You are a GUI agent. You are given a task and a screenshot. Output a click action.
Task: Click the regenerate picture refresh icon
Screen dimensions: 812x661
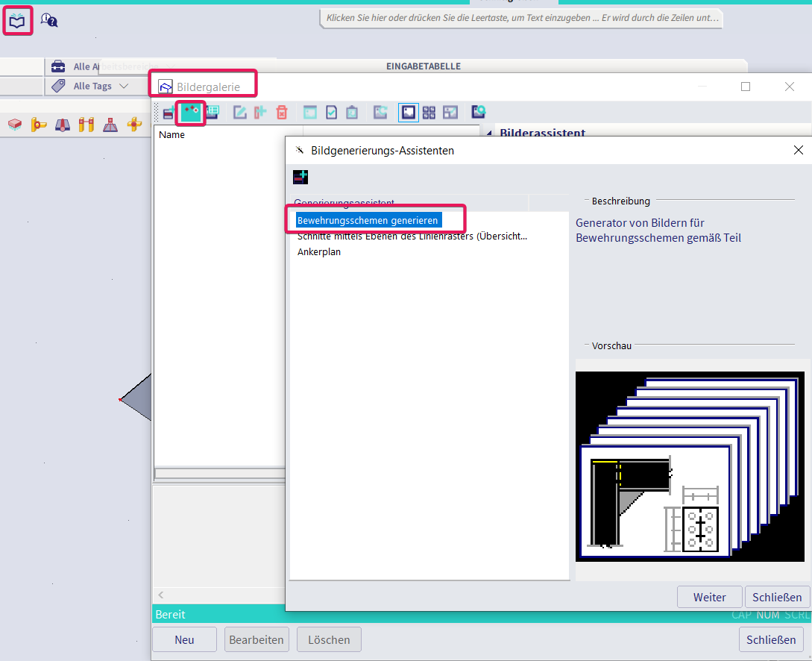click(x=380, y=112)
